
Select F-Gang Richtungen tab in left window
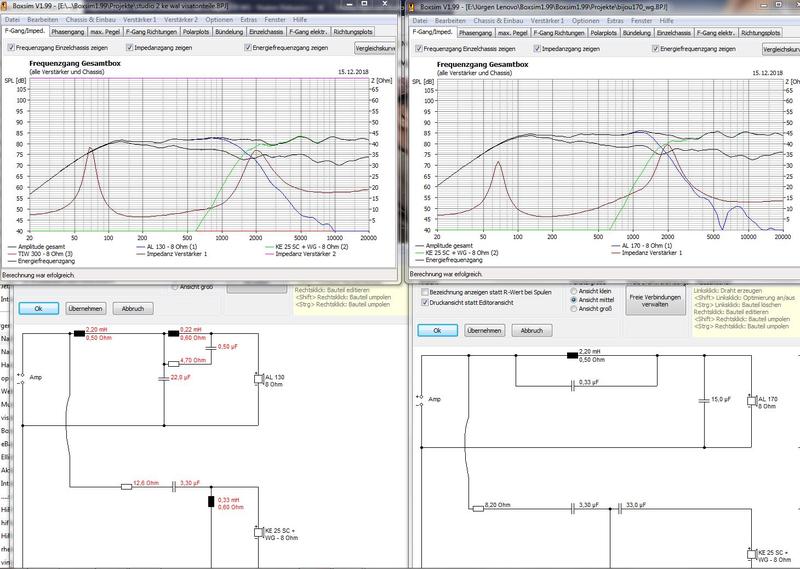click(152, 32)
